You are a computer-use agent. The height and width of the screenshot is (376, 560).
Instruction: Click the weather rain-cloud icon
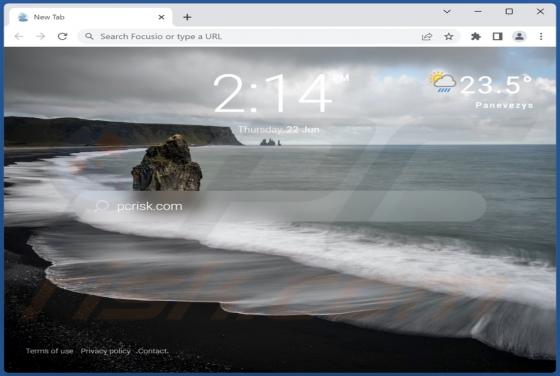pyautogui.click(x=443, y=82)
